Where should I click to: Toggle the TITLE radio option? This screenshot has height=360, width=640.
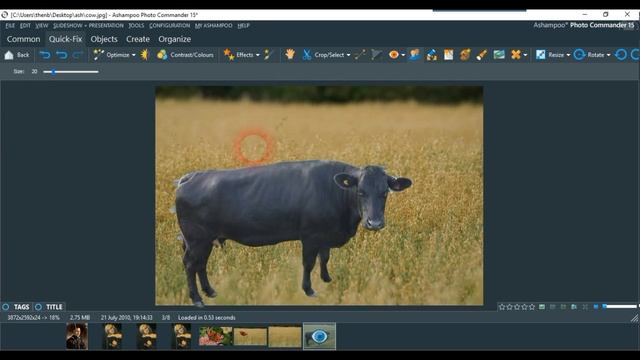38,307
